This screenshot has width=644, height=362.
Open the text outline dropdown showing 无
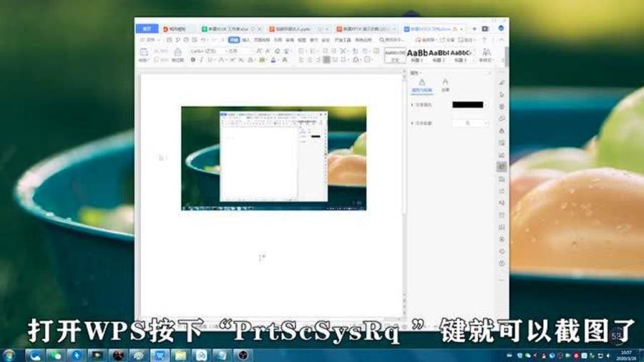point(470,123)
